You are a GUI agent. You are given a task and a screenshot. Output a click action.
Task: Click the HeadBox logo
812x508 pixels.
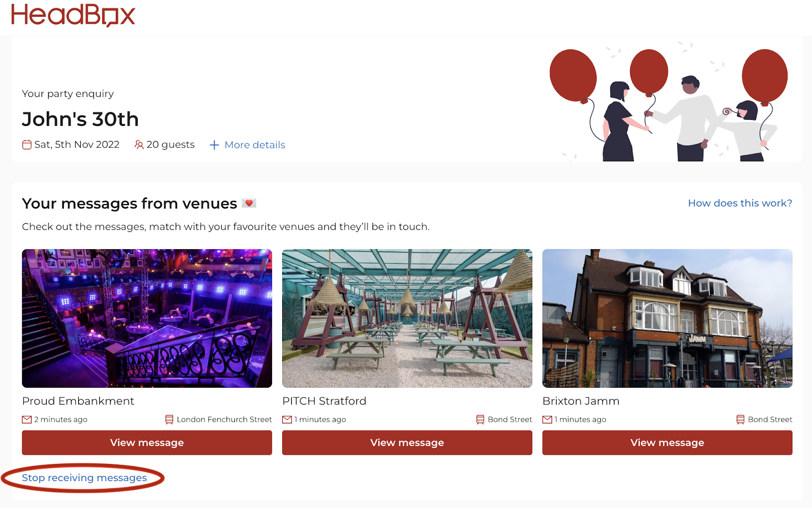[73, 15]
